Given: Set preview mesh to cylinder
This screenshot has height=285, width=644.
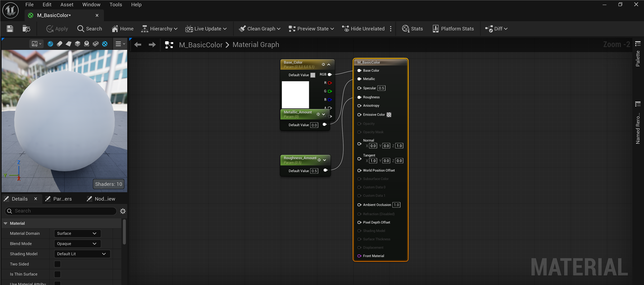Looking at the screenshot, I should click(59, 44).
